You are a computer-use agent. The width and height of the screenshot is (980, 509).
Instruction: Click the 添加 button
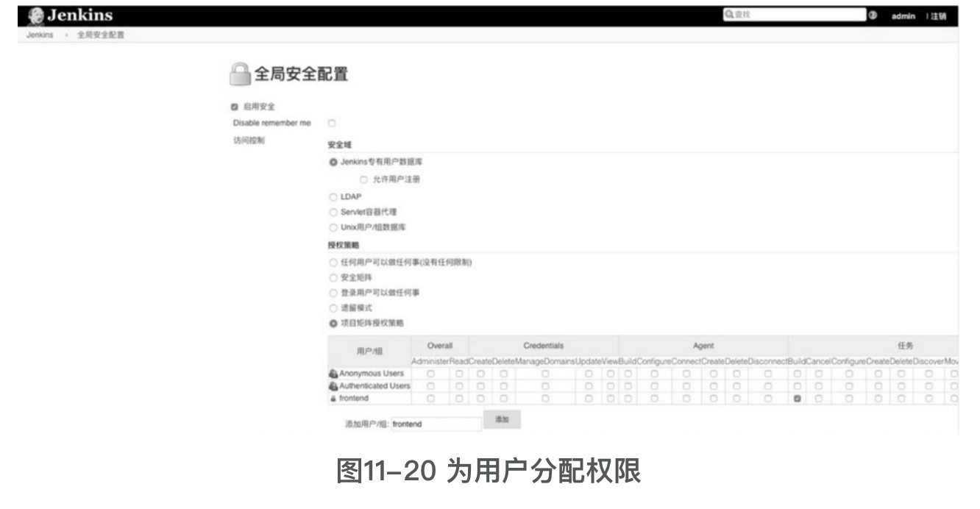pyautogui.click(x=502, y=420)
